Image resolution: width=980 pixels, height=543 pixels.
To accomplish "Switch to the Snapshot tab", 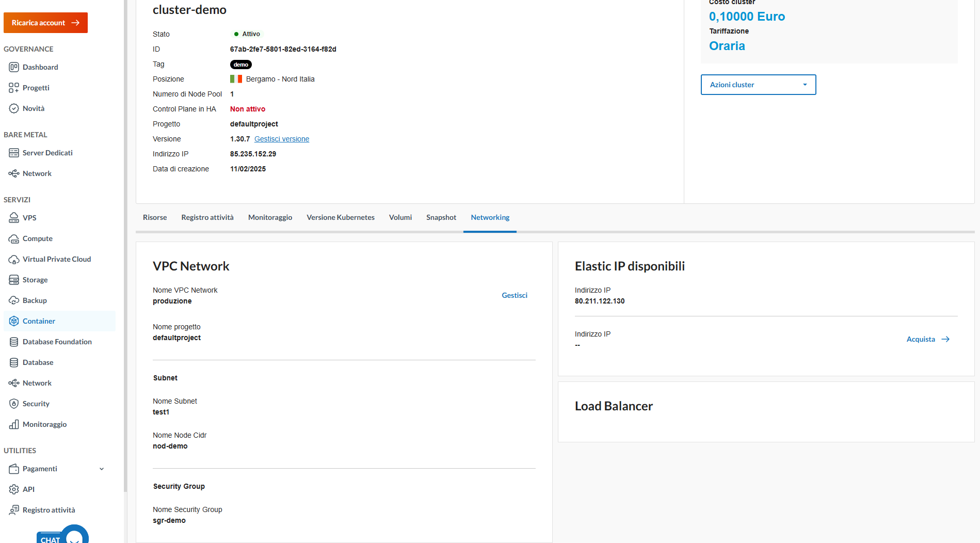I will click(x=441, y=217).
